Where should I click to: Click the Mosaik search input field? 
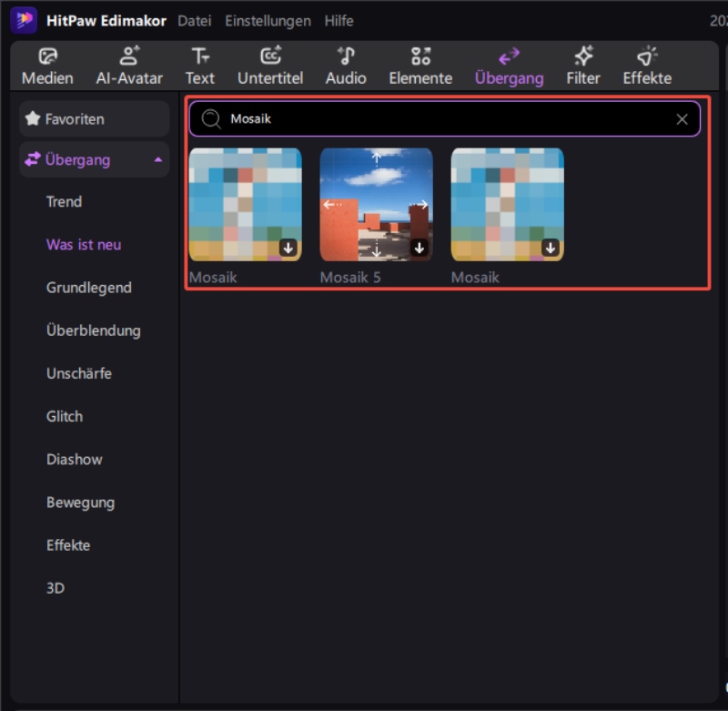(x=446, y=119)
